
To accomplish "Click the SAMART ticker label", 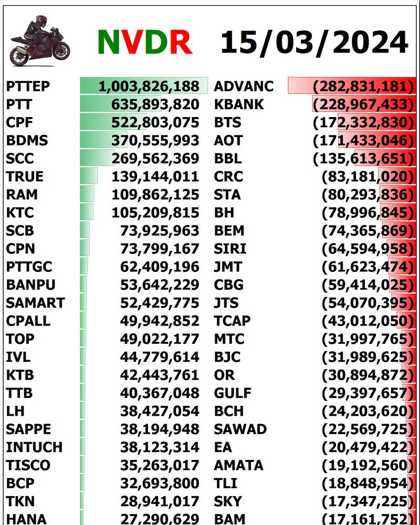I will (35, 303).
